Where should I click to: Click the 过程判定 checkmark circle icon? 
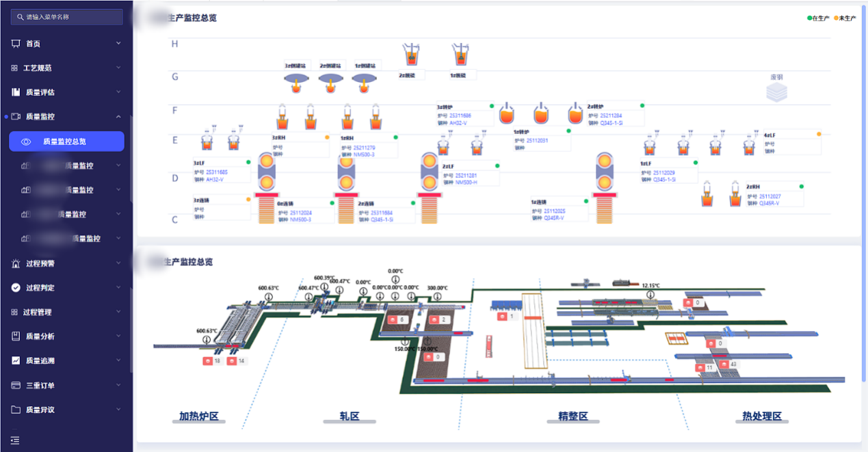pos(16,288)
